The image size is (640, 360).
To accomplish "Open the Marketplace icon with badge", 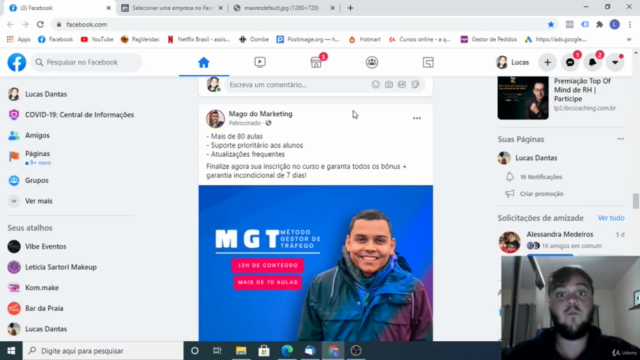I will 316,62.
